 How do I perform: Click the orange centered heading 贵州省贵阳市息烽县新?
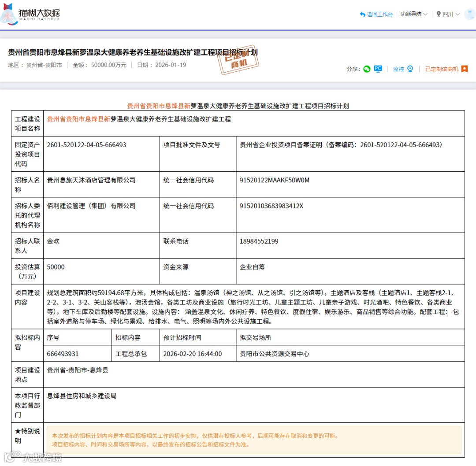point(159,106)
